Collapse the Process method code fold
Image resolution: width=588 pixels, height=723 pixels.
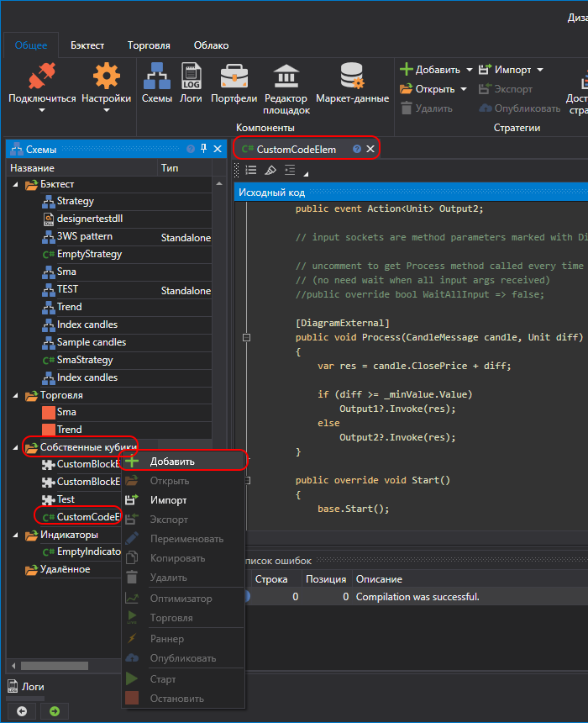point(246,337)
